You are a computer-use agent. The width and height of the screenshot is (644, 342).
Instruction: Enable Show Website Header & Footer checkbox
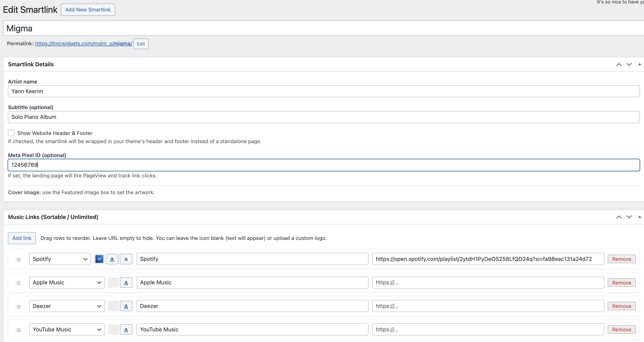(x=11, y=133)
